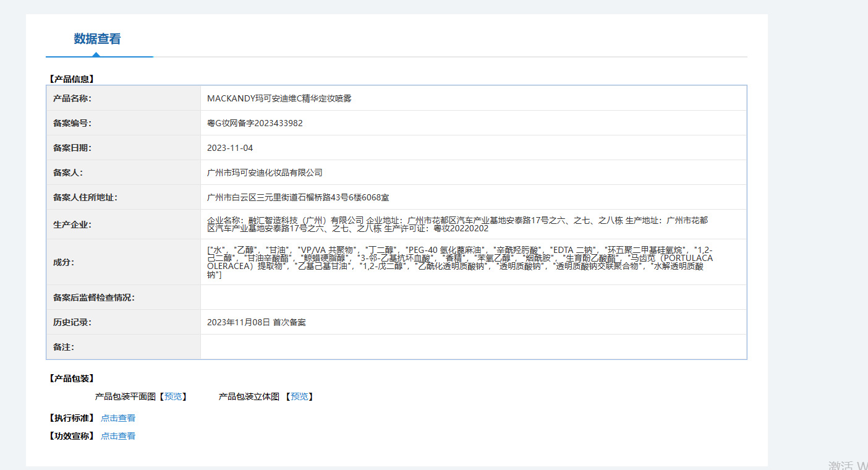
Task: Click the 生产企业 details text
Action: [x=457, y=224]
